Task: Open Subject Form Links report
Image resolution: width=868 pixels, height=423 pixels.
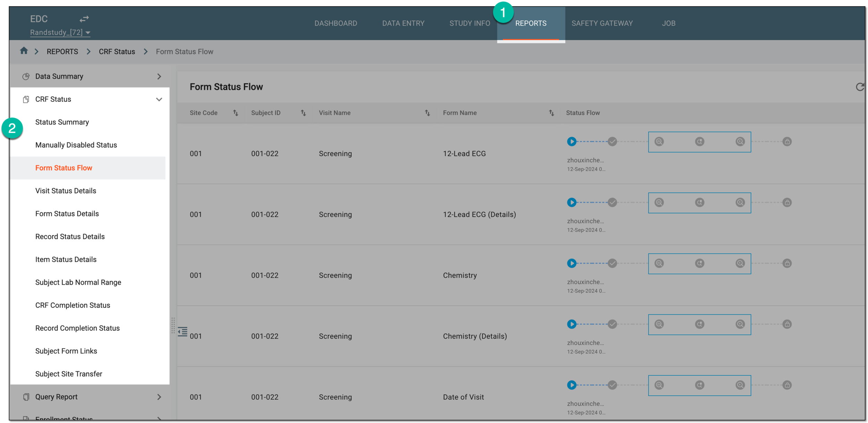Action: tap(66, 351)
